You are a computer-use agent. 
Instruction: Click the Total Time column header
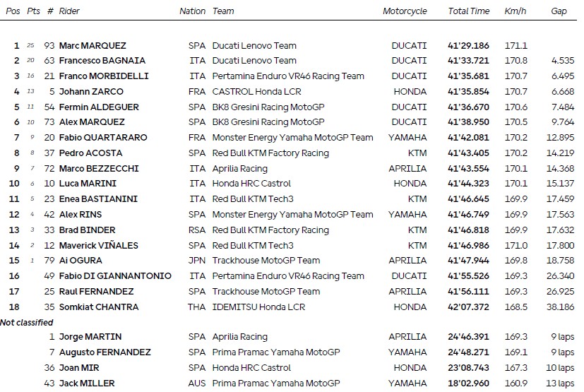click(468, 11)
